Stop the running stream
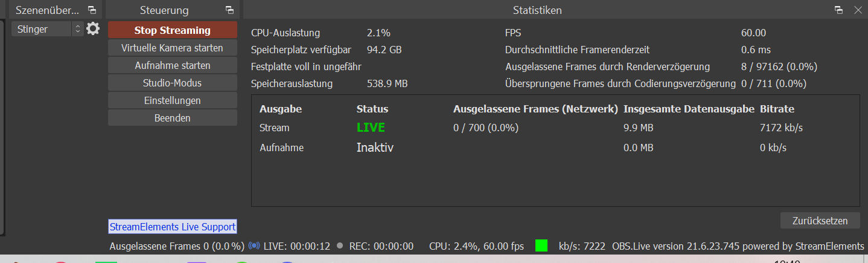Viewport: 868px width, 263px height. [172, 30]
